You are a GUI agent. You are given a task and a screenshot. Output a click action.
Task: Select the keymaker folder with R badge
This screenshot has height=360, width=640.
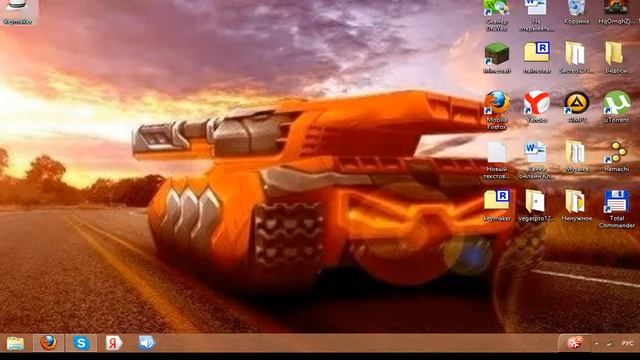click(x=497, y=206)
